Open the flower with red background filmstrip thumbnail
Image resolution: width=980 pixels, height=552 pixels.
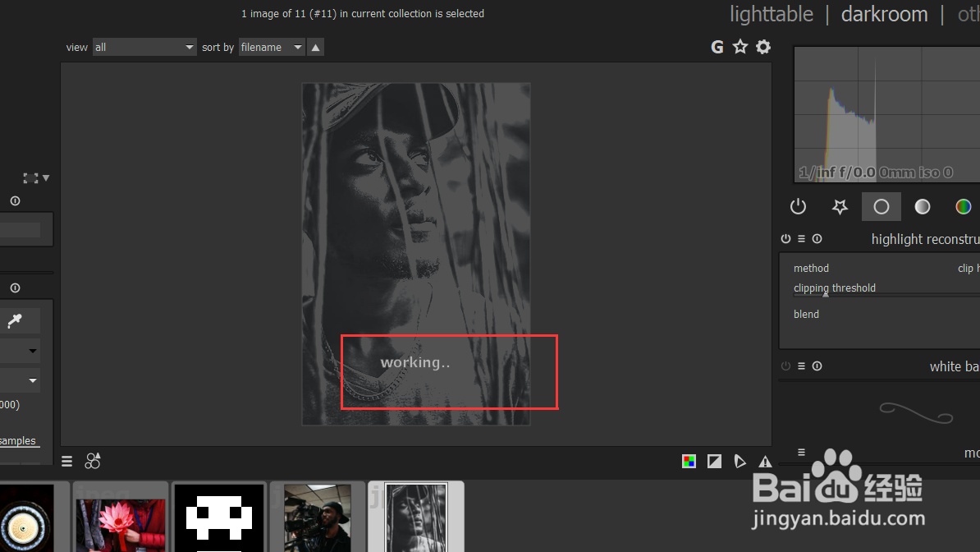(x=121, y=517)
